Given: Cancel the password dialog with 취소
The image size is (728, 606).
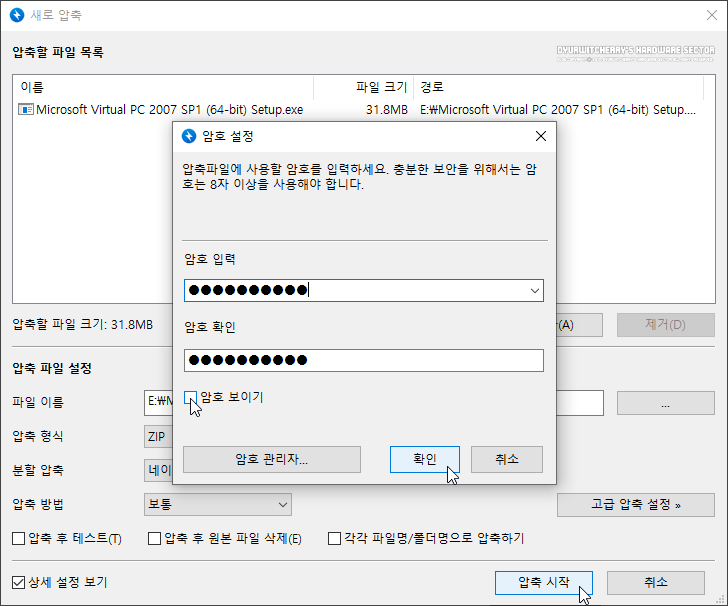Looking at the screenshot, I should coord(507,460).
